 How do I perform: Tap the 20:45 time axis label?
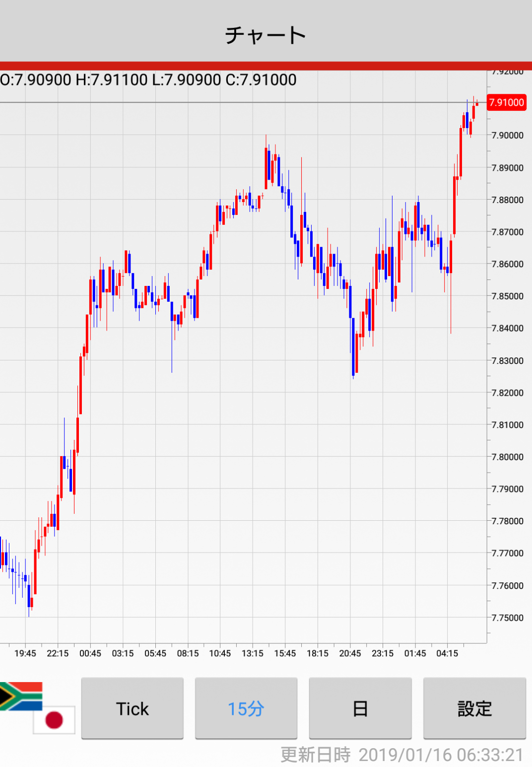[350, 653]
